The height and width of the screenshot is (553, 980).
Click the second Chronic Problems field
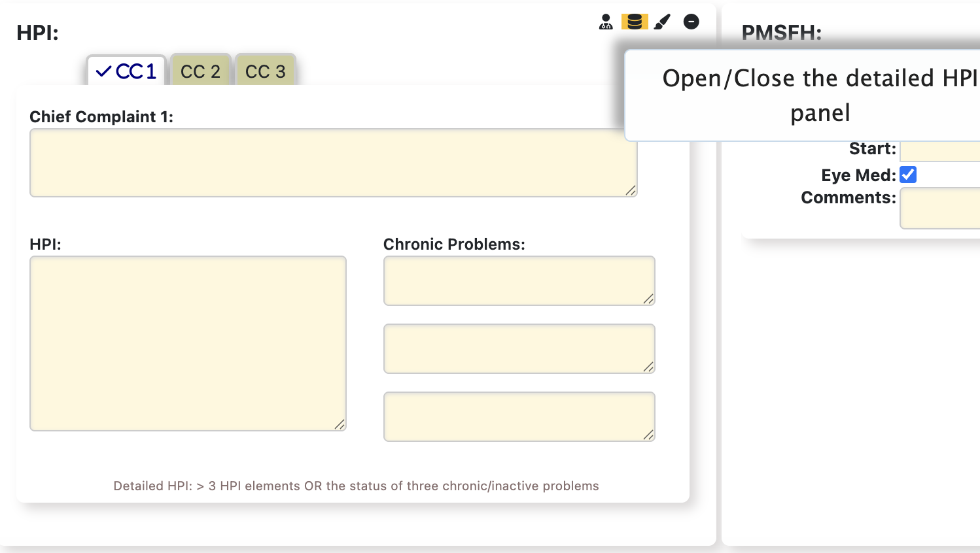[519, 348]
